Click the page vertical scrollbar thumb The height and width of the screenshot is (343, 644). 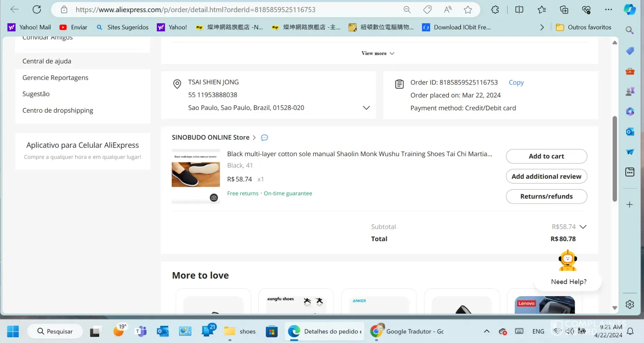coord(615,159)
